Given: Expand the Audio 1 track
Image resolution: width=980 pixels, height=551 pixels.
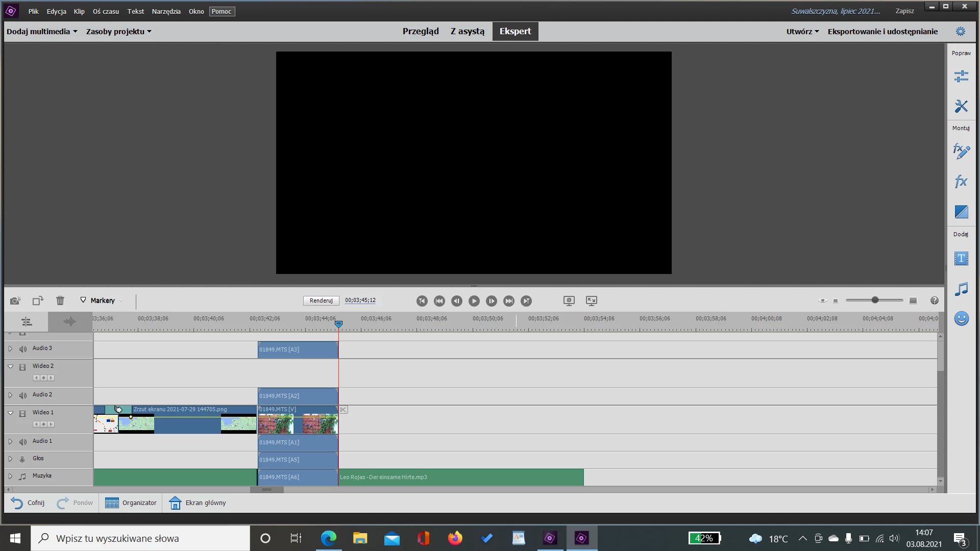Looking at the screenshot, I should (10, 441).
